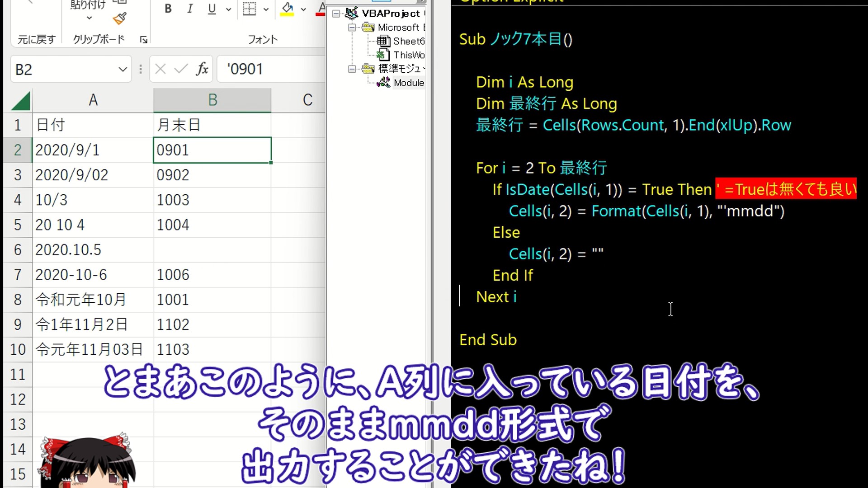Select the Module item in project tree
The height and width of the screenshot is (488, 868).
[x=408, y=83]
